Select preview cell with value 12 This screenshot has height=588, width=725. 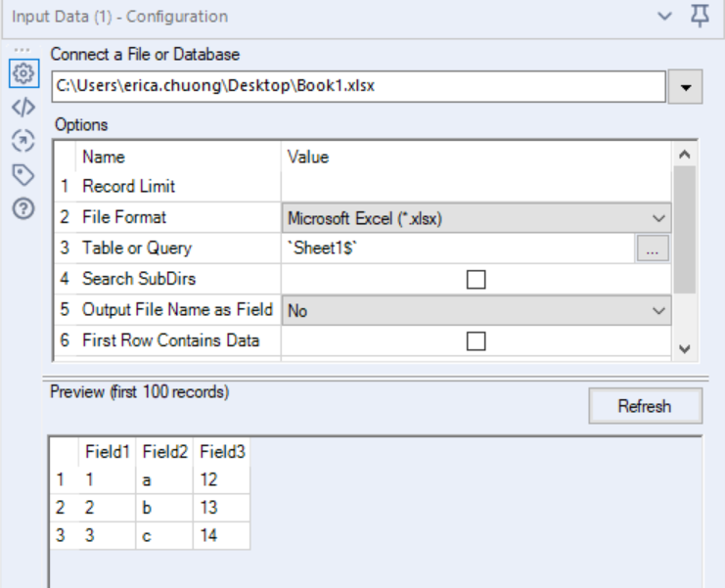pos(222,479)
